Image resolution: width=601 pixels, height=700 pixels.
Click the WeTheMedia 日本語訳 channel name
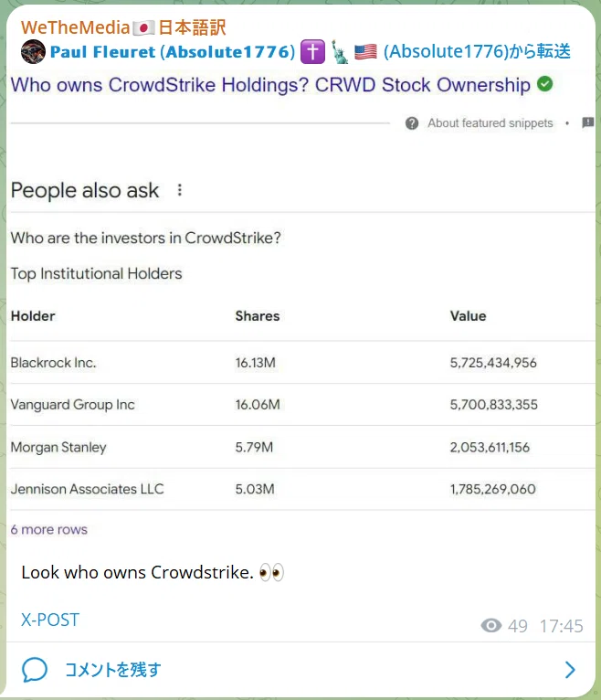[x=123, y=27]
